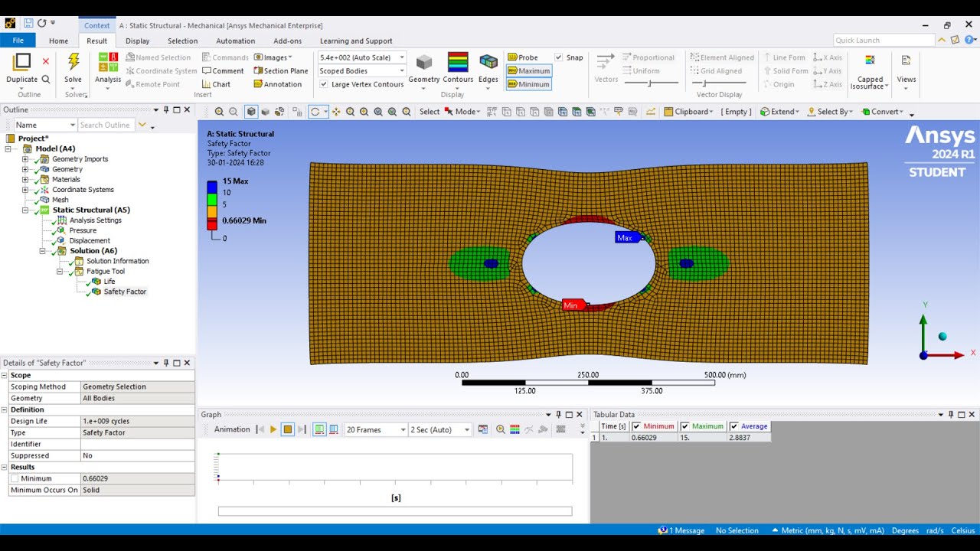The width and height of the screenshot is (980, 551).
Task: Insert a Chart
Action: tap(216, 84)
